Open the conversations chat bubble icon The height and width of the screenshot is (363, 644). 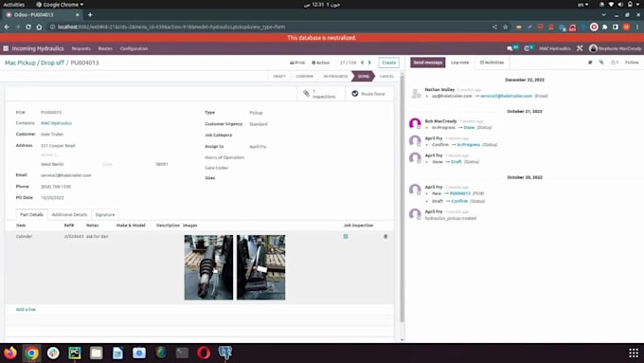(510, 48)
